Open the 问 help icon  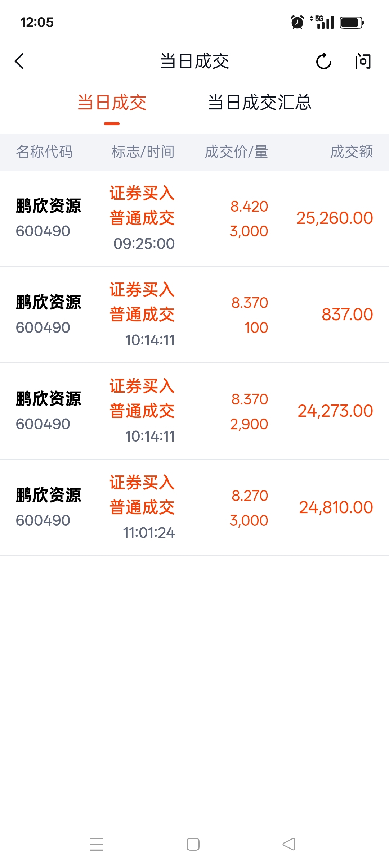(362, 61)
